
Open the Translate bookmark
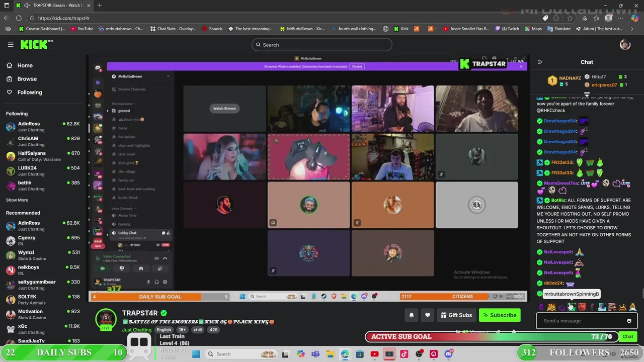558,29
